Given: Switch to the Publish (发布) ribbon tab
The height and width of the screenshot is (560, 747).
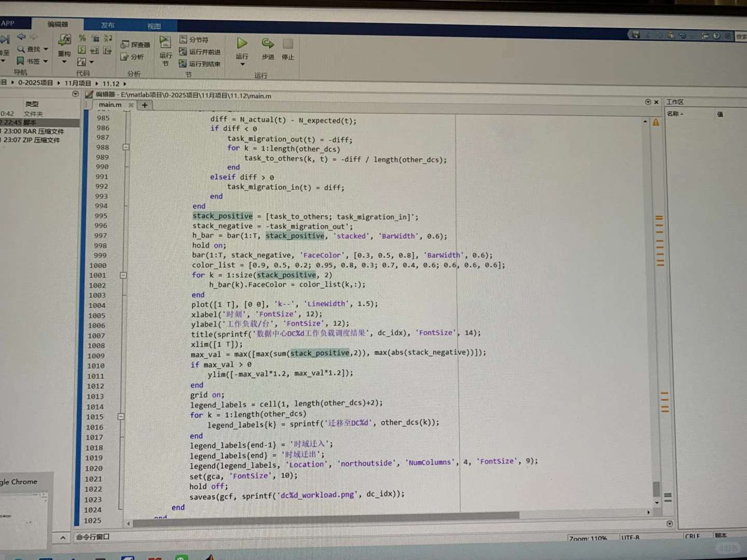Looking at the screenshot, I should [108, 25].
